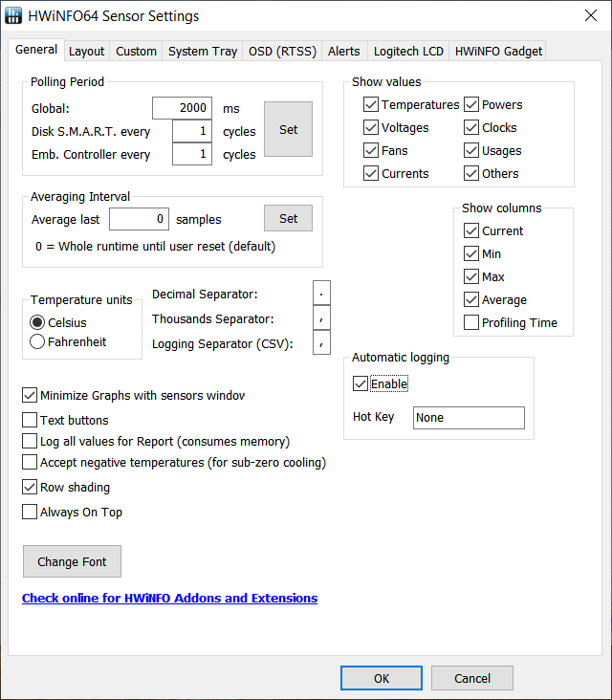The width and height of the screenshot is (612, 700).
Task: Switch to the Layout tab
Action: pos(87,52)
